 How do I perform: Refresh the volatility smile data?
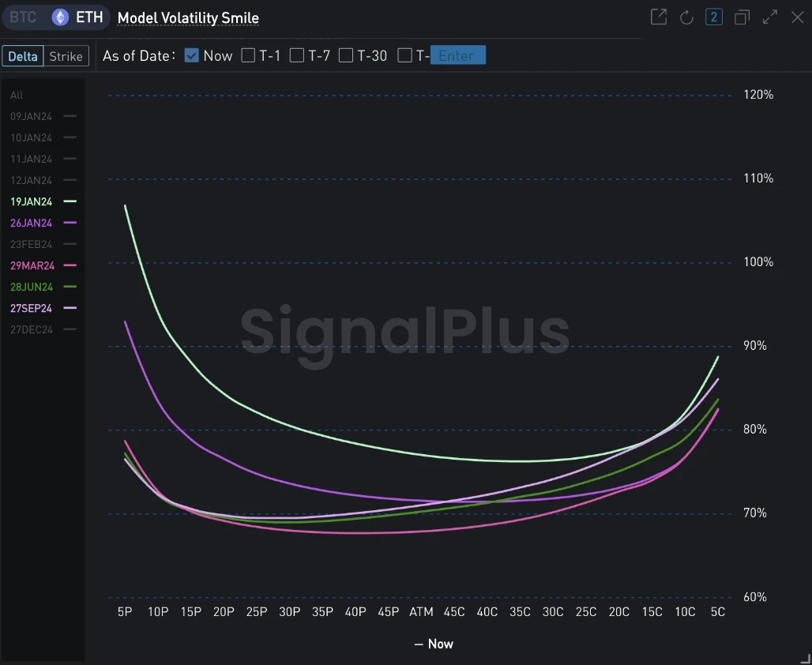[686, 17]
